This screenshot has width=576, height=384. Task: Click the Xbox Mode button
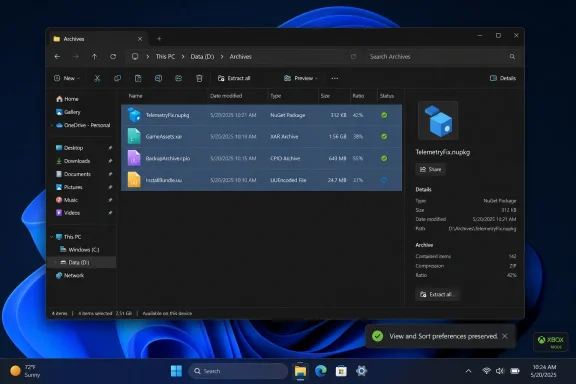point(550,342)
